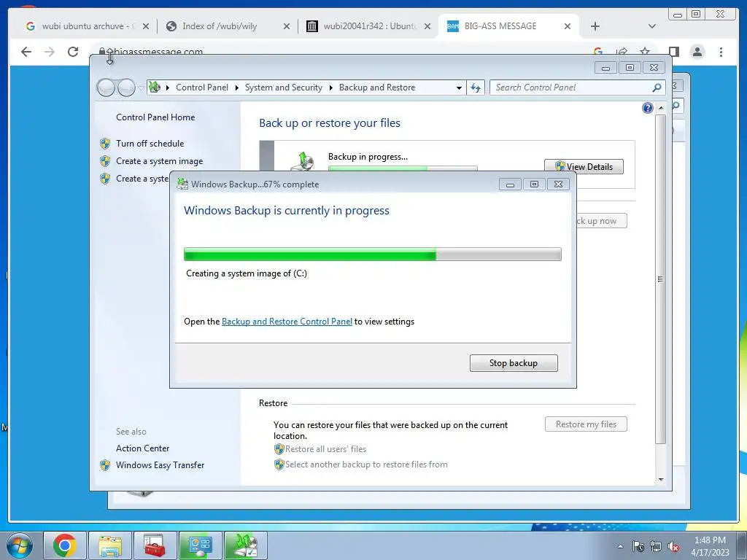
Task: Open the Backup and Restore Control Panel link
Action: coord(287,322)
